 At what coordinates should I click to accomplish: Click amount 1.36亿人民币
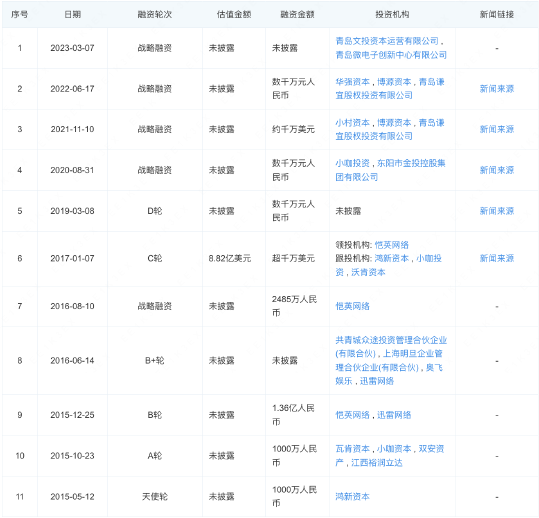click(x=293, y=415)
